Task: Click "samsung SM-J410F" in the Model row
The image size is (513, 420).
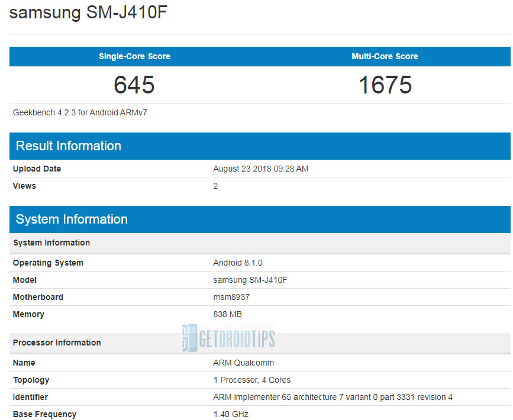Action: pos(250,280)
